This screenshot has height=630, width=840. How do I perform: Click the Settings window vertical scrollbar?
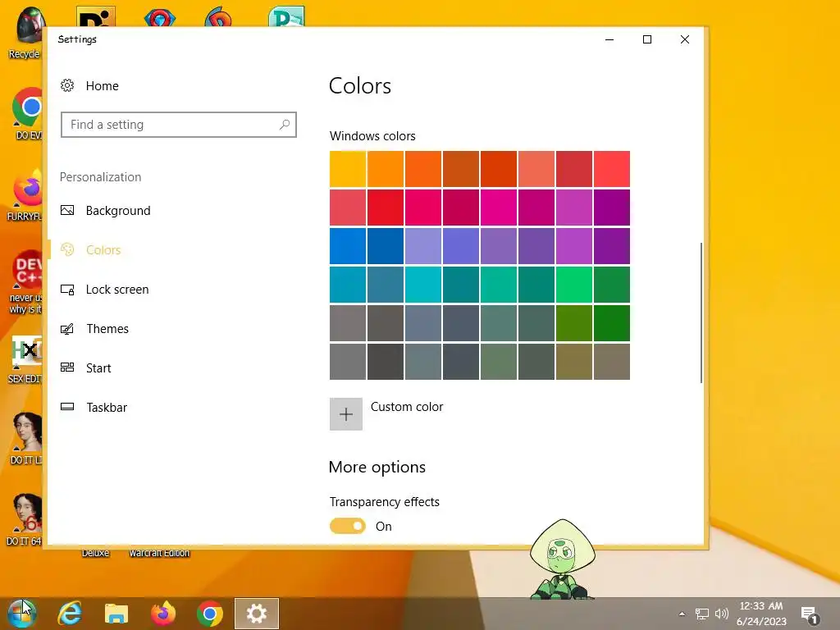(701, 313)
